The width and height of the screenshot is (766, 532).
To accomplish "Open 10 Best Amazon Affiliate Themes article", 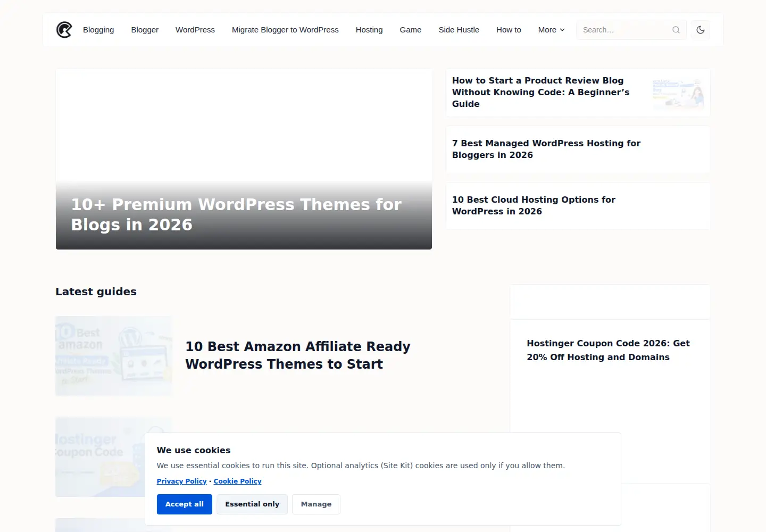I will coord(298,355).
